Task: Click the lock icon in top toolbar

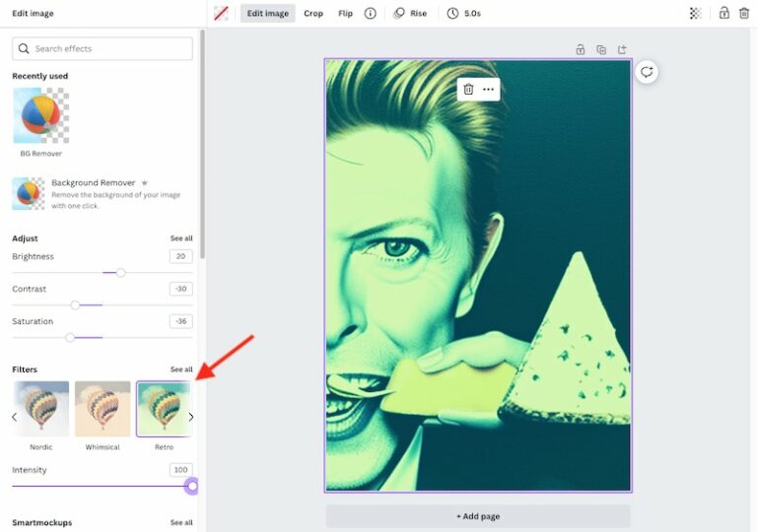Action: click(x=724, y=13)
